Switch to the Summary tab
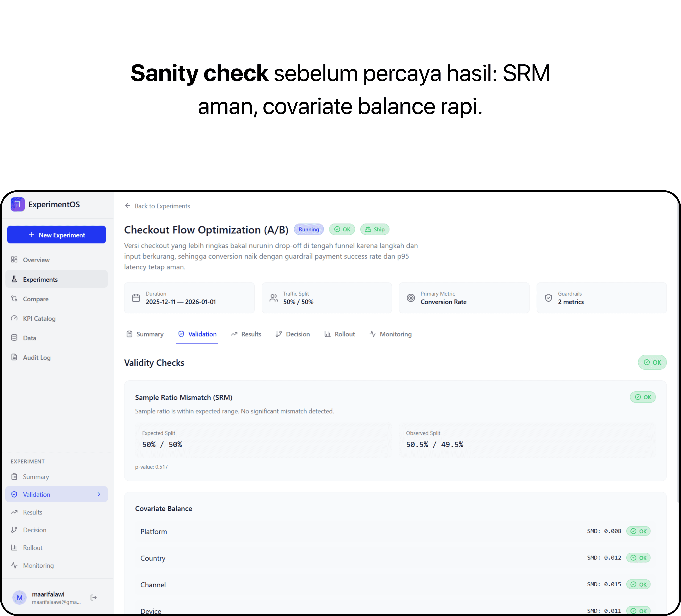 tap(145, 334)
